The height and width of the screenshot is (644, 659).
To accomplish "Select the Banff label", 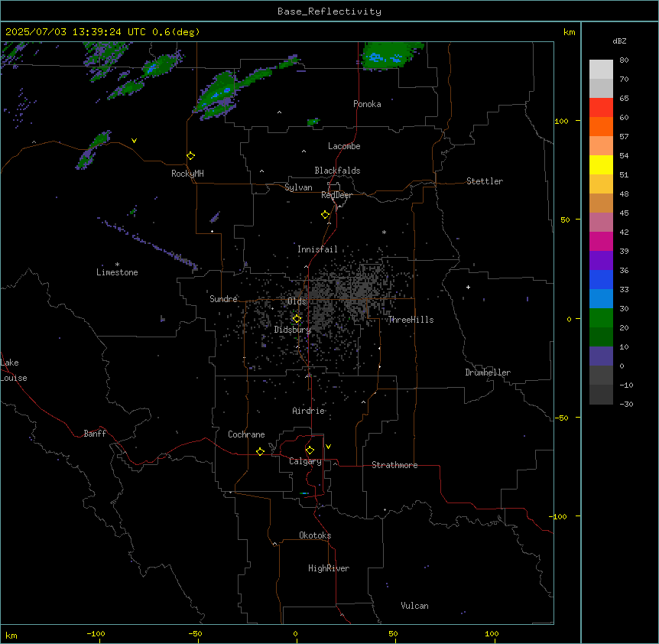I will point(95,434).
